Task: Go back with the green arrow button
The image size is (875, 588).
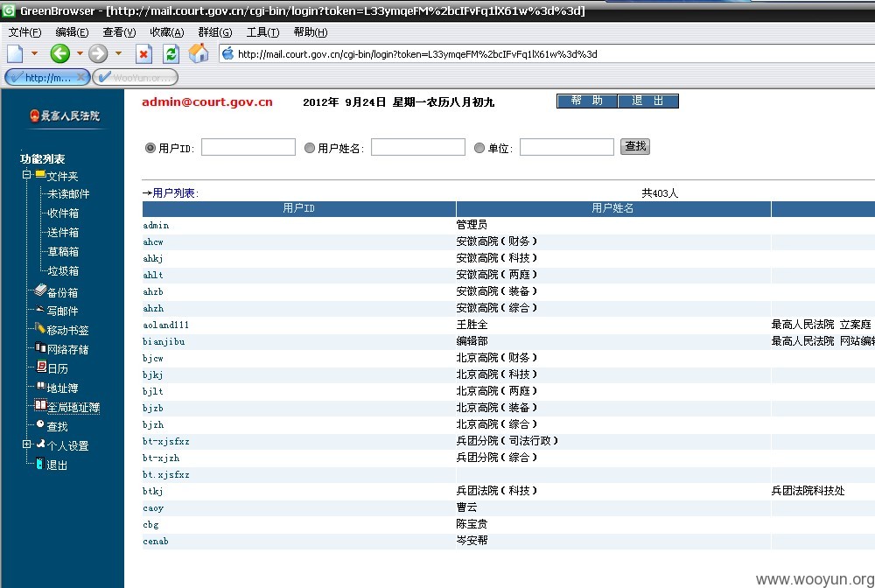Action: [59, 53]
